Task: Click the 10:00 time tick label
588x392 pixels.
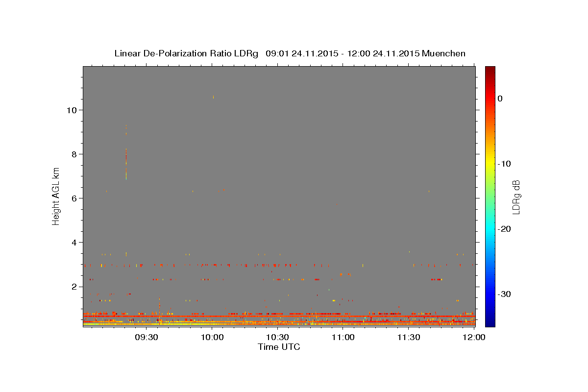Action: pos(213,337)
